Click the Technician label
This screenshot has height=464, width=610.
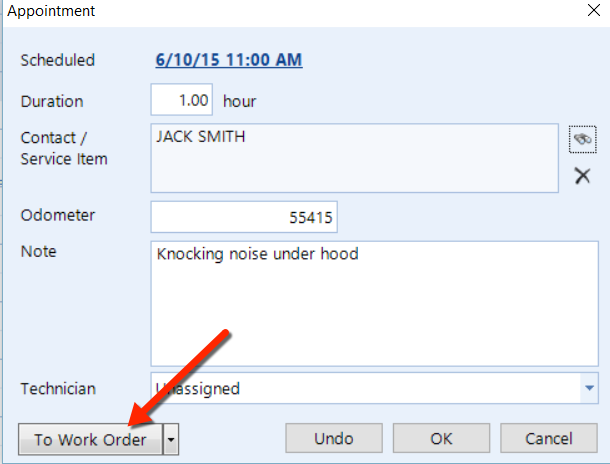pyautogui.click(x=59, y=388)
